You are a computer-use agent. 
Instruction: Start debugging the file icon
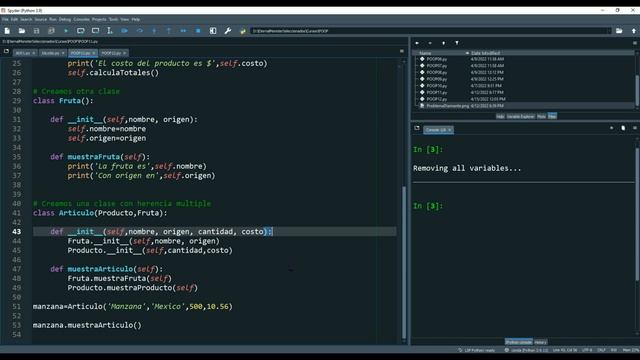point(124,31)
